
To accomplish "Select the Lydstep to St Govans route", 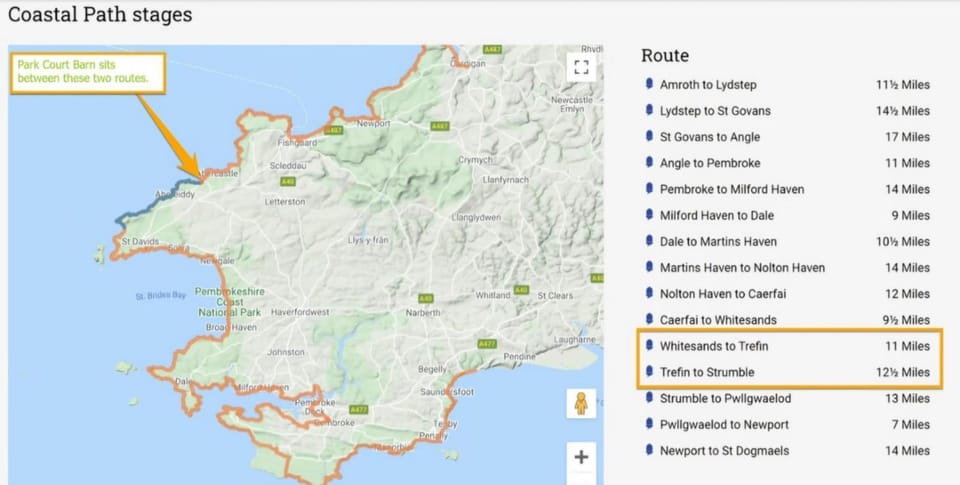I will coord(715,111).
